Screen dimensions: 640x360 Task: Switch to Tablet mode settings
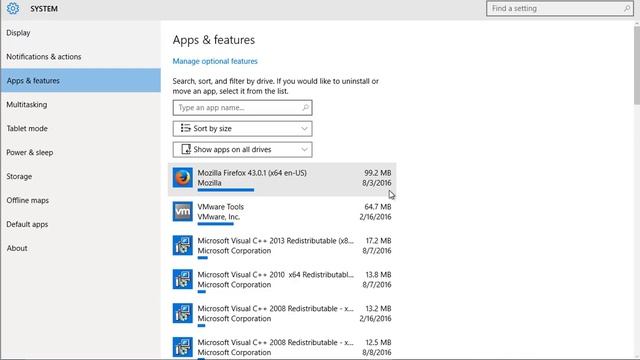pos(81,129)
